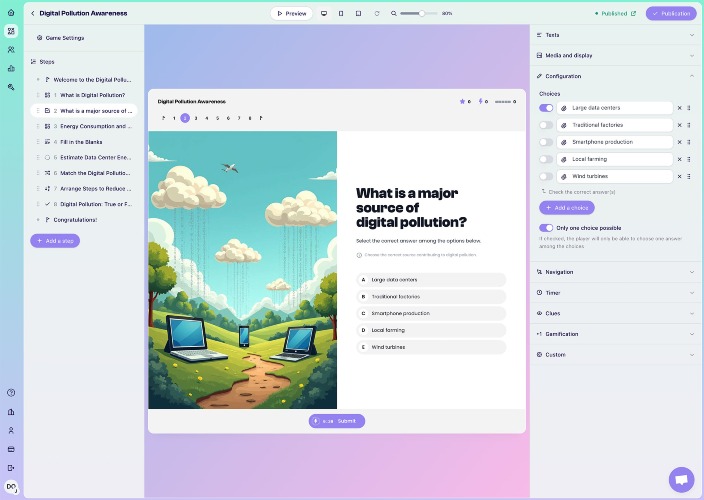Expand the Clues section
Screen dimensions: 704x500
(615, 313)
